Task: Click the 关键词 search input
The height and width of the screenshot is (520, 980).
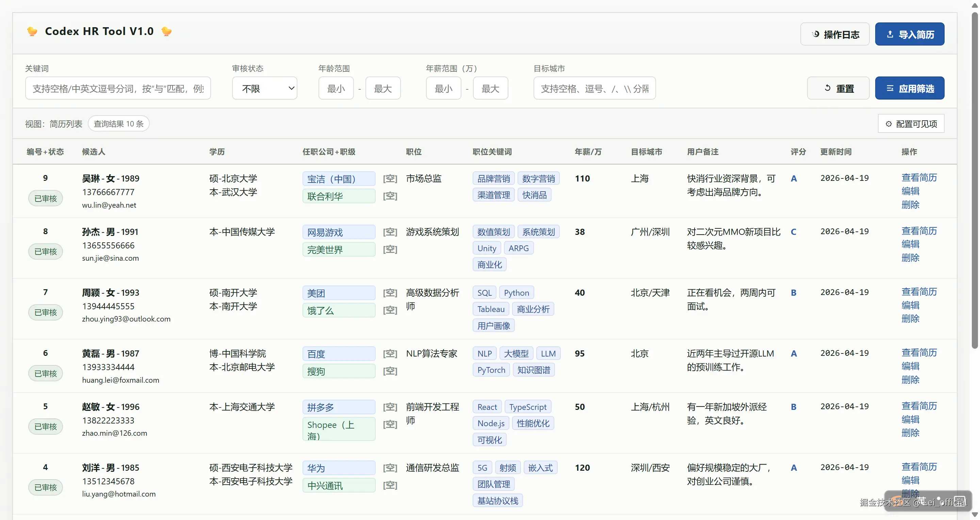Action: (x=118, y=88)
